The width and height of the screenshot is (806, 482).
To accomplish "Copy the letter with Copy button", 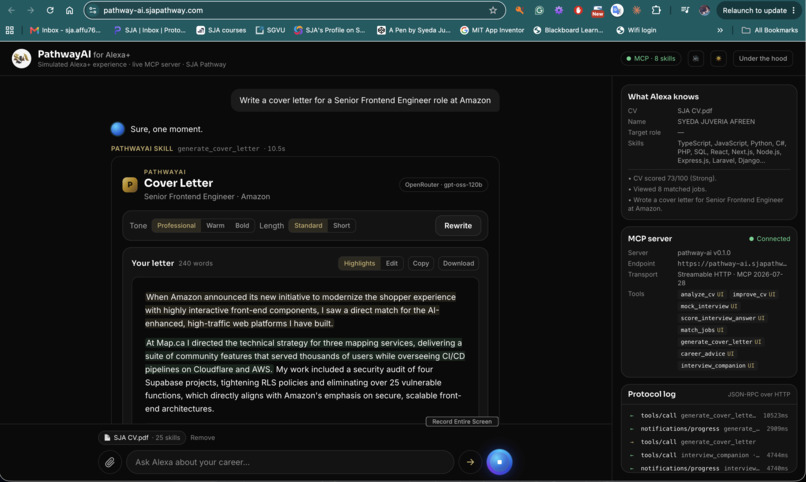I will pos(420,263).
